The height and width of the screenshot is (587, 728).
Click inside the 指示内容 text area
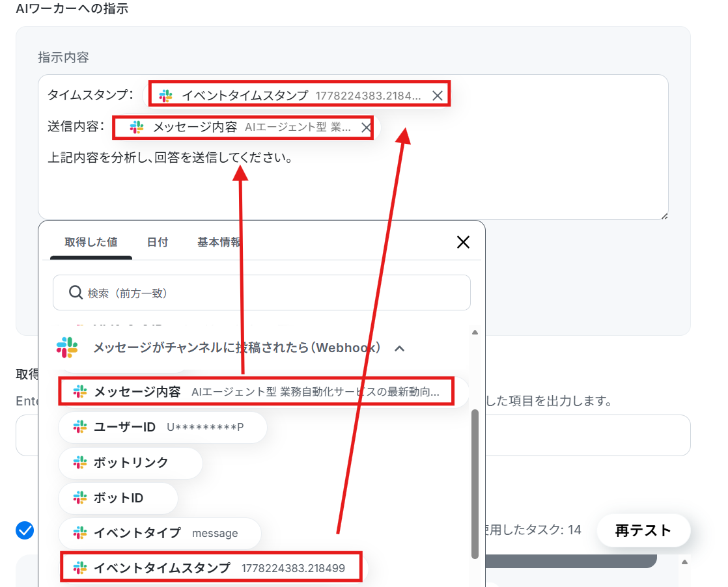click(353, 146)
